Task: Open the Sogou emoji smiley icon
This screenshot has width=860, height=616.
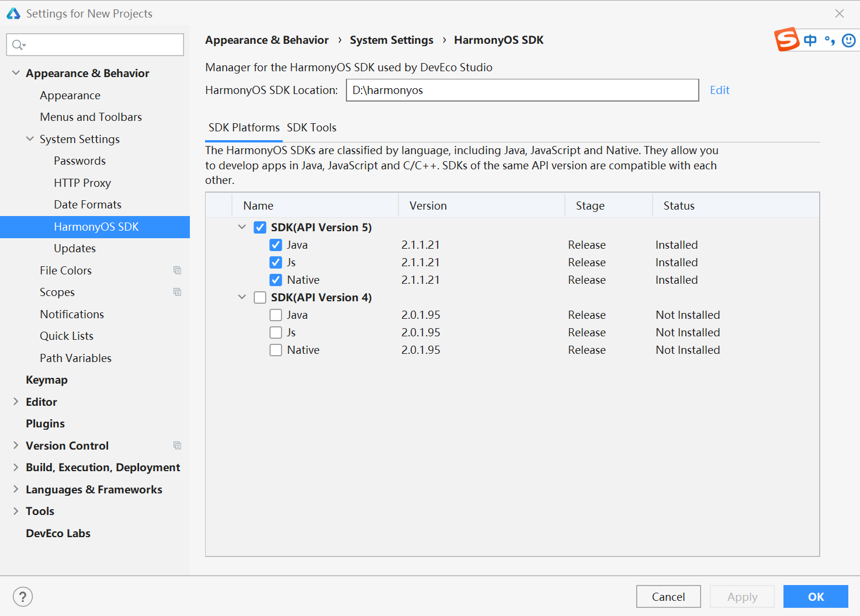Action: [849, 40]
